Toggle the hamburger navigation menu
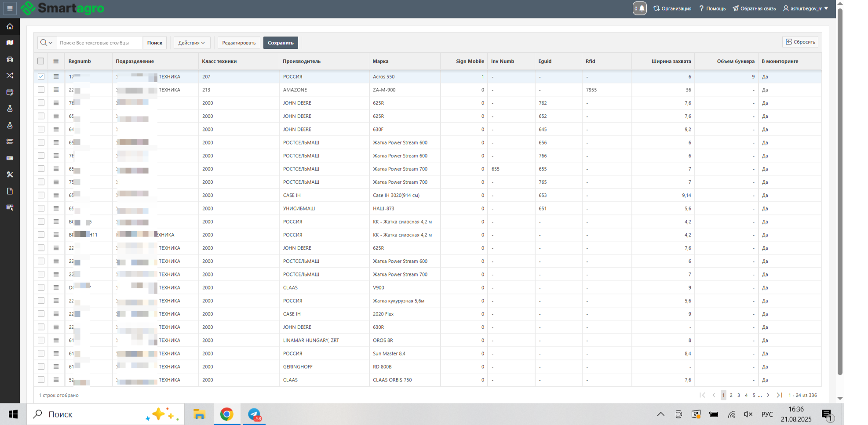This screenshot has width=868, height=425. click(x=10, y=8)
